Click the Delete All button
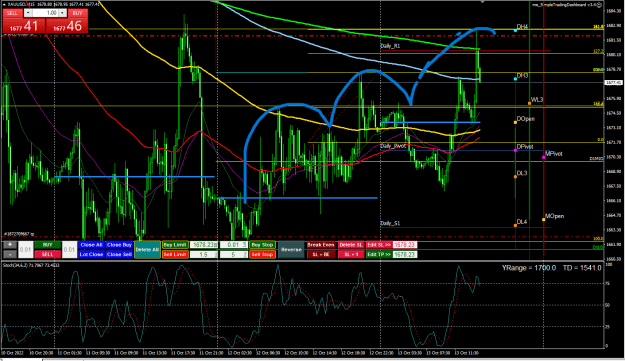625x361 pixels. [x=147, y=250]
